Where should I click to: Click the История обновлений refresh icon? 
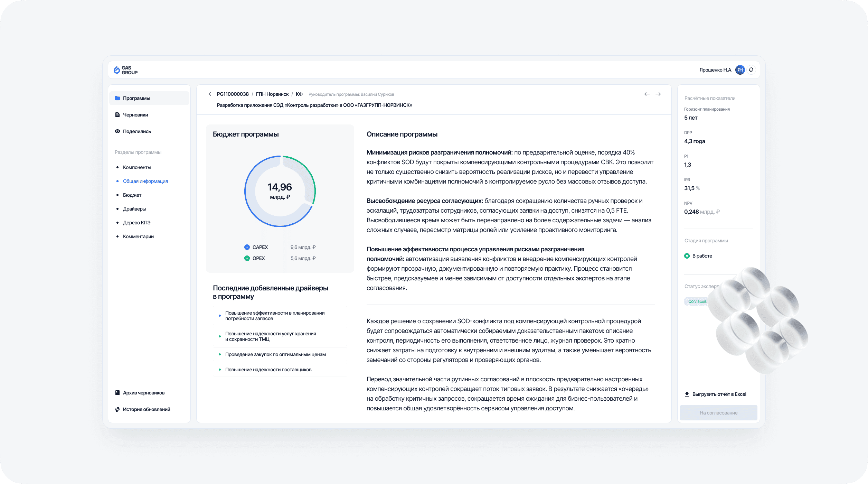click(x=117, y=409)
